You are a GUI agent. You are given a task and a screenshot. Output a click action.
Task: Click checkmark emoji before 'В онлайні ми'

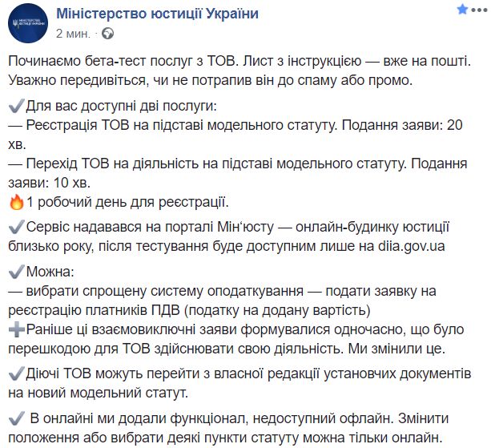pos(16,418)
